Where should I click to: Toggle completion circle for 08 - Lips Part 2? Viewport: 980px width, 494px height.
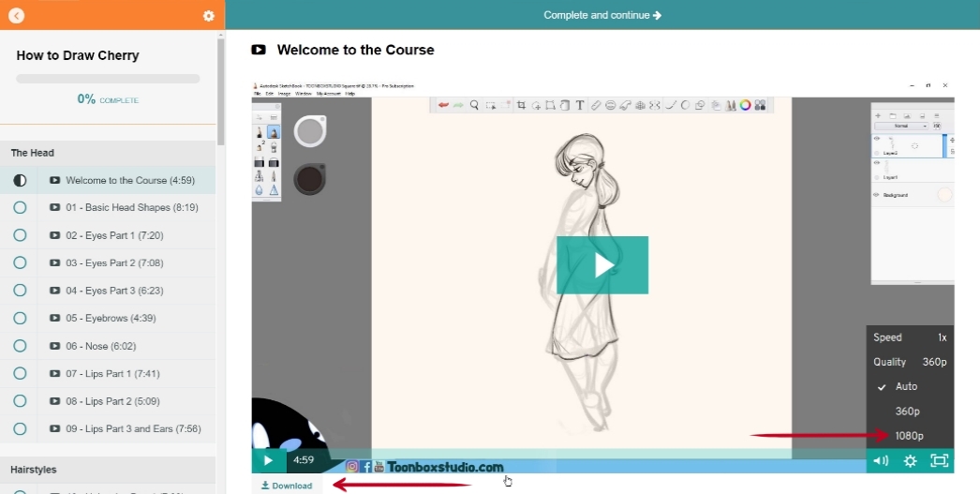[x=20, y=401]
